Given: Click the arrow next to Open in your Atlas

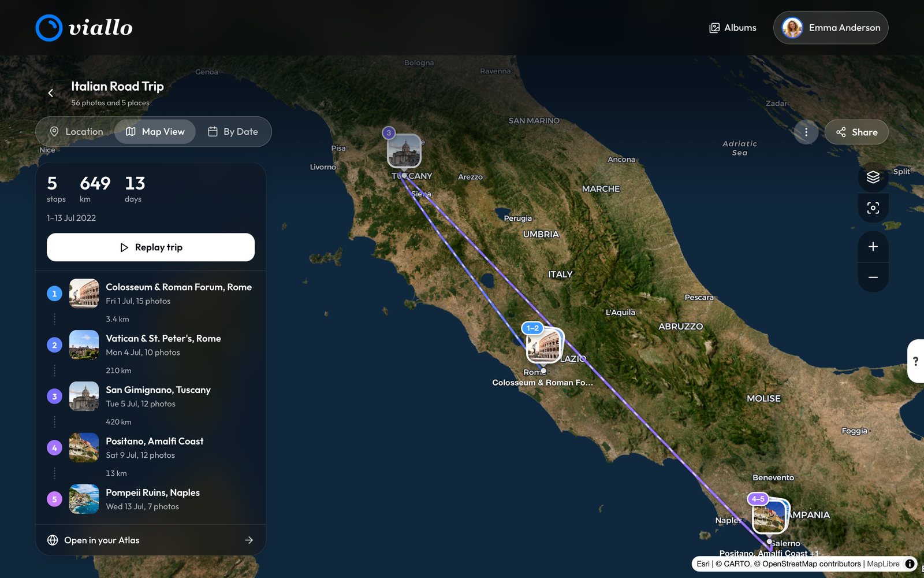Looking at the screenshot, I should tap(249, 540).
